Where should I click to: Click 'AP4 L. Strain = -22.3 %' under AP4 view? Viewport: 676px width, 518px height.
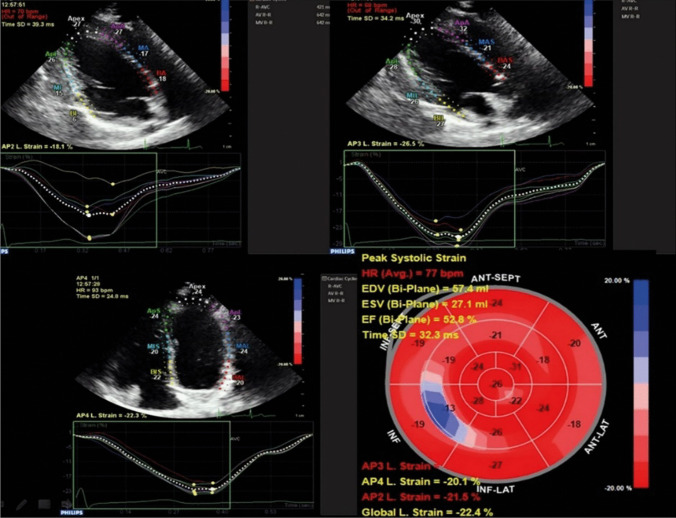[x=111, y=415]
